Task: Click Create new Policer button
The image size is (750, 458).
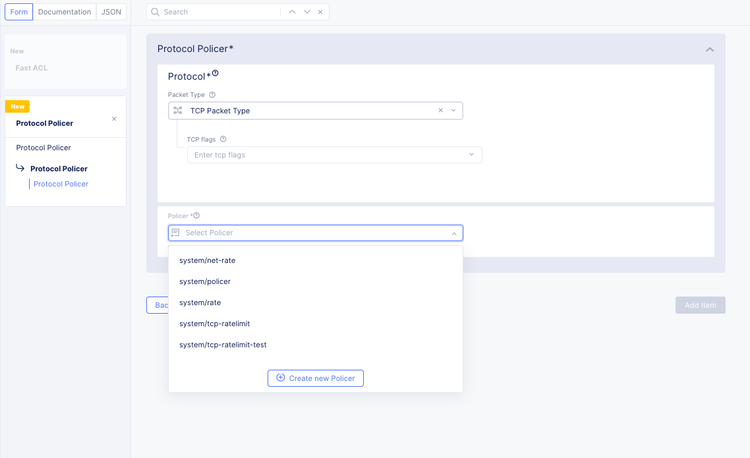Action: pos(315,378)
